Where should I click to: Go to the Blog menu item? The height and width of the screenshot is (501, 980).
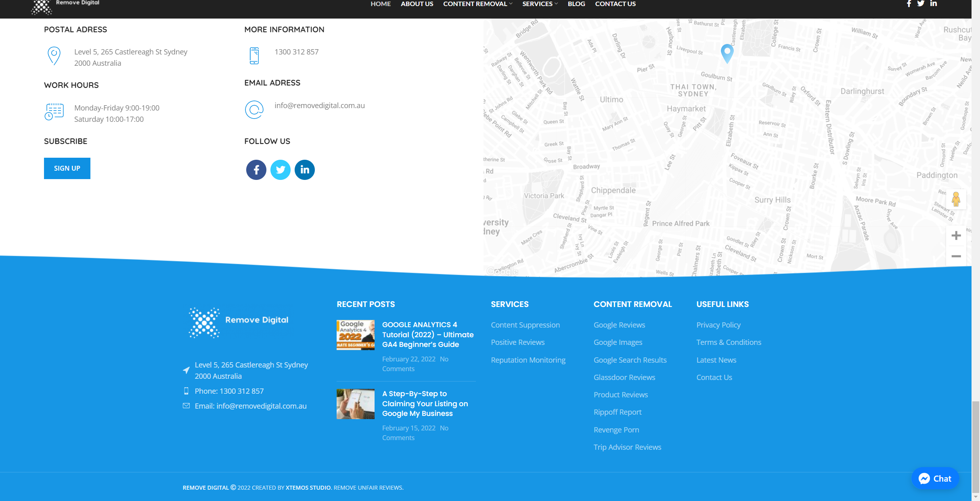click(x=576, y=4)
